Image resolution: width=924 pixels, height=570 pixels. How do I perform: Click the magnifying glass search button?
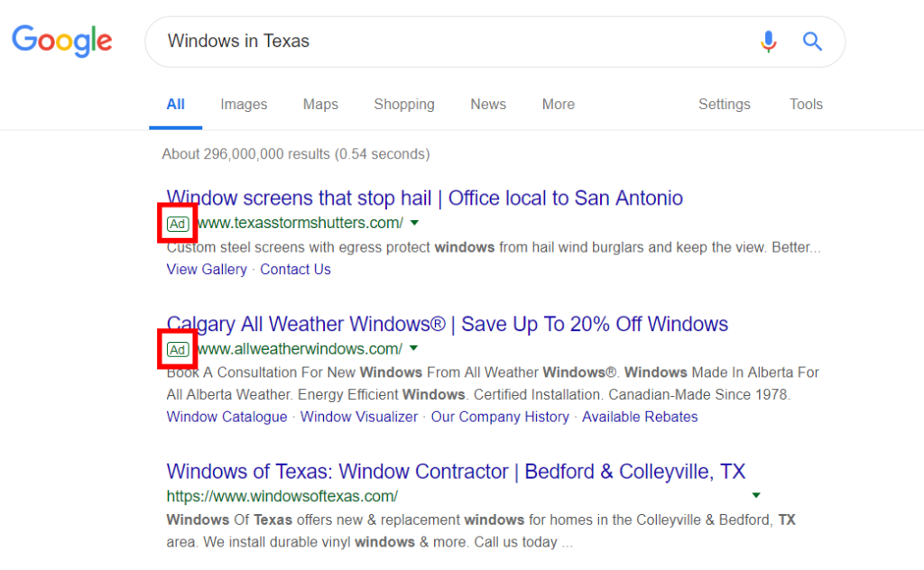point(812,41)
